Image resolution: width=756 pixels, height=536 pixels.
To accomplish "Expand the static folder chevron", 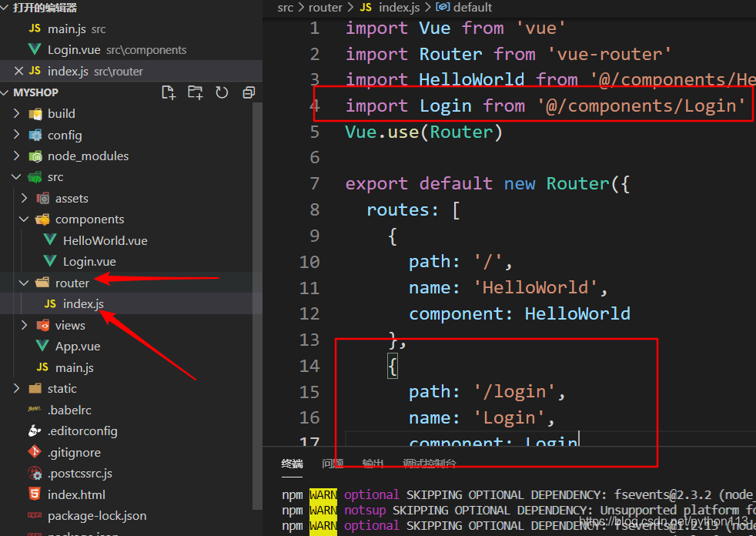I will 16,388.
